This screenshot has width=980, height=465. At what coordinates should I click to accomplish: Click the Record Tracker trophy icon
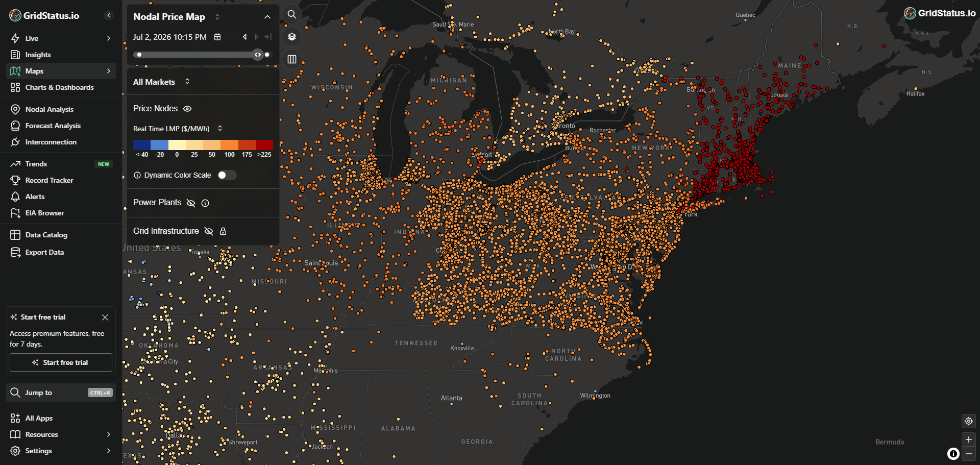coord(15,180)
